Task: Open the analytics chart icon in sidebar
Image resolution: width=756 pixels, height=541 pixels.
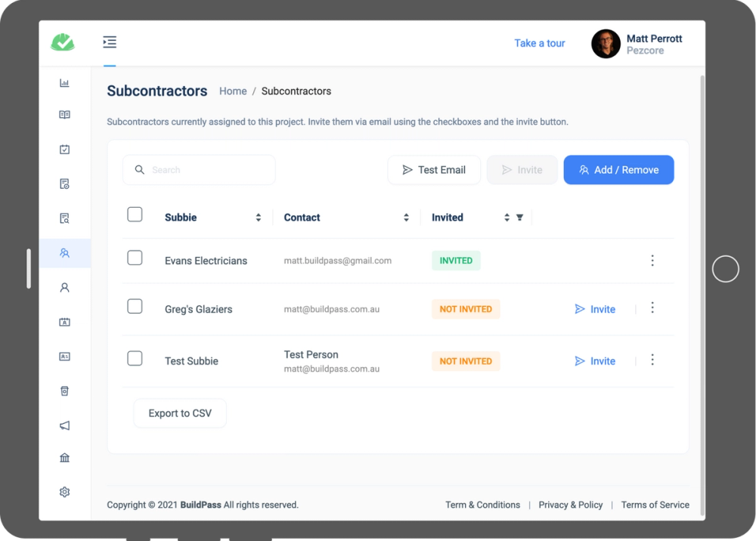Action: (x=64, y=83)
